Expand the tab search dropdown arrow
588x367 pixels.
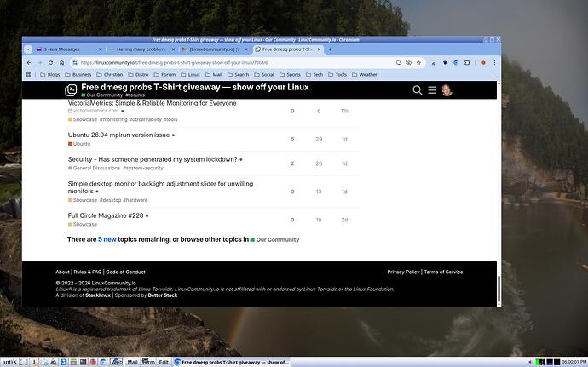point(28,49)
